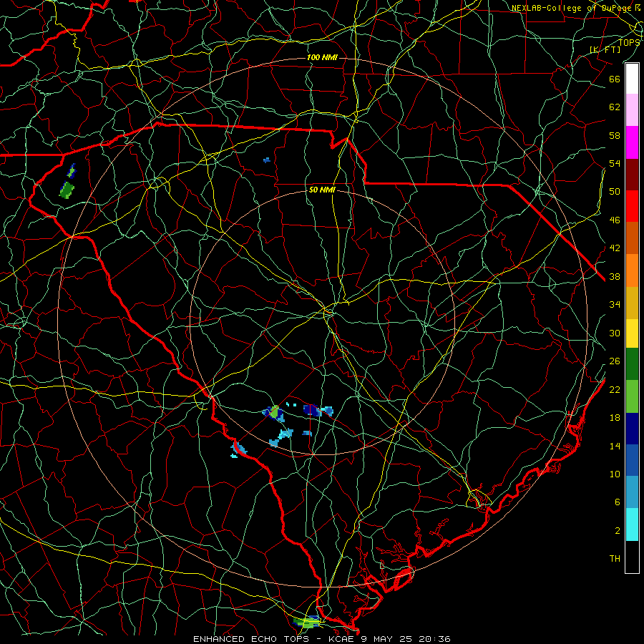The height and width of the screenshot is (644, 644).
Task: Click the 20:36 timestamp in the caption
Action: coord(434,639)
